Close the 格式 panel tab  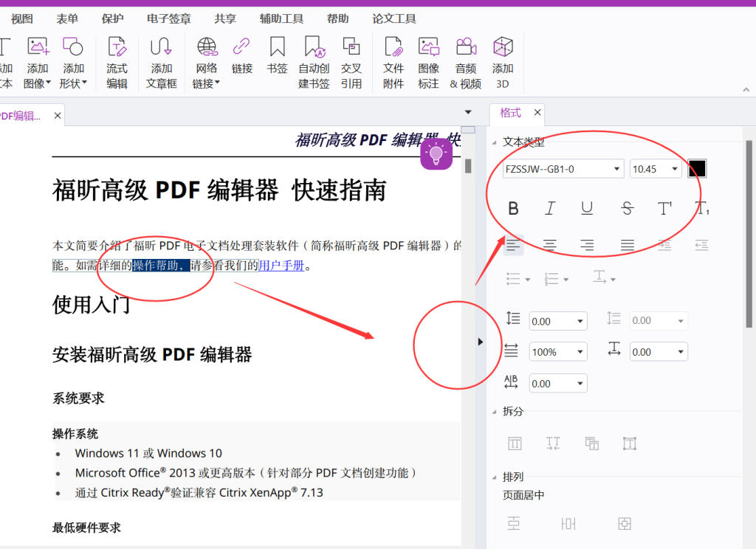[537, 112]
